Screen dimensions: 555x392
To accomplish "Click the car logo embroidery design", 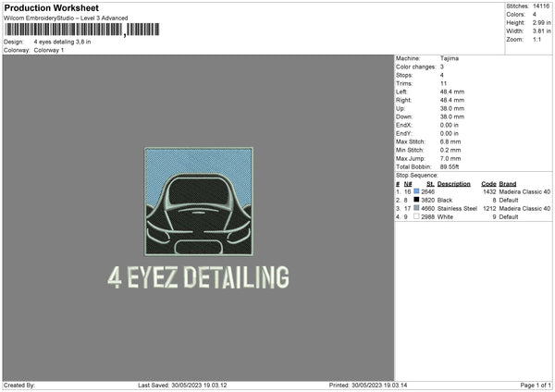I will [199, 202].
